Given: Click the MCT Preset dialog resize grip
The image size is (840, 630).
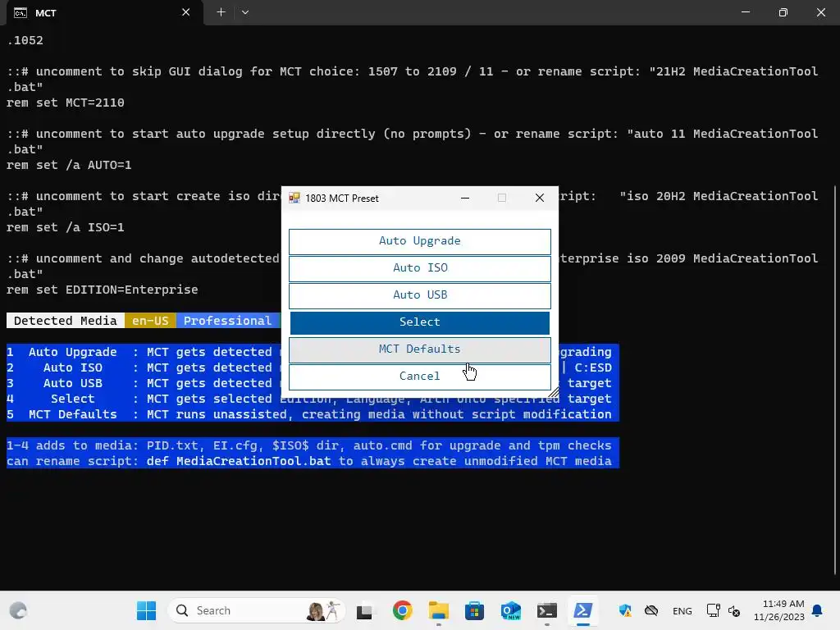Looking at the screenshot, I should (554, 392).
